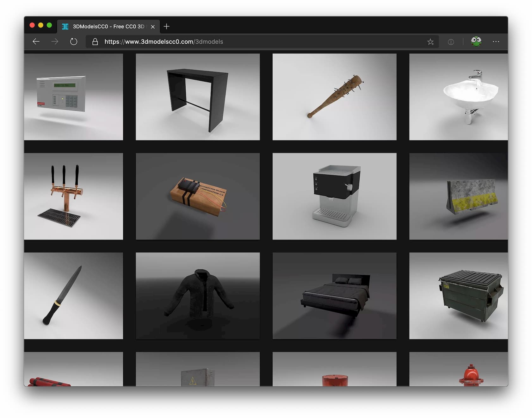
Task: Reload the current page
Action: (74, 41)
